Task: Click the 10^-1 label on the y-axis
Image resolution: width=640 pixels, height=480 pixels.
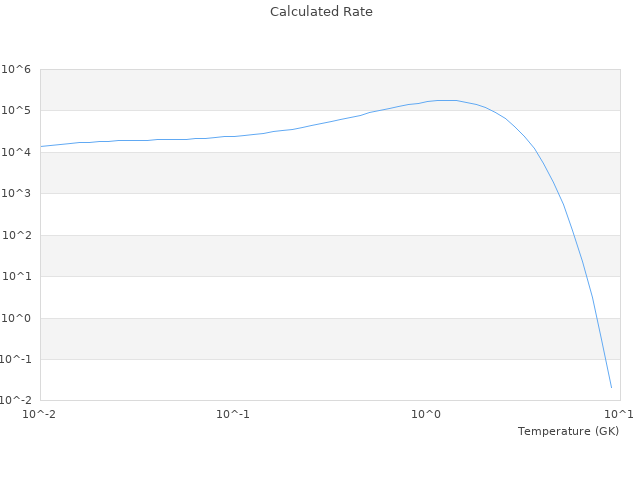Action: coord(15,359)
